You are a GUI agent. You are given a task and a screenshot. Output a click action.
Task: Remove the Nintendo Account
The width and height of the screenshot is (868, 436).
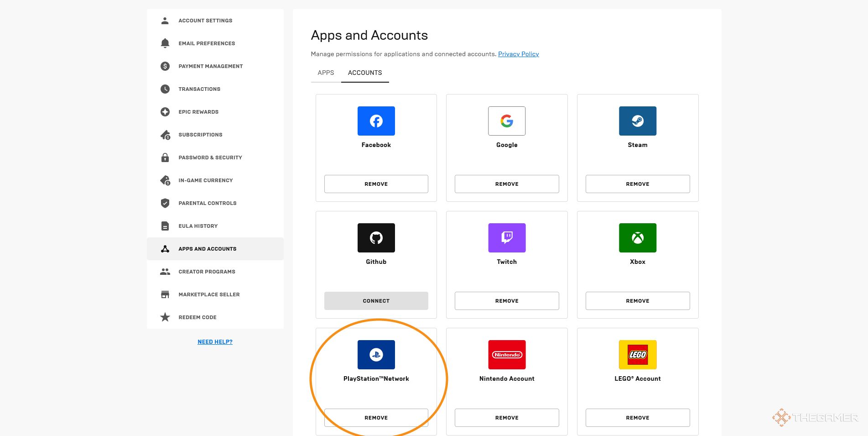[x=507, y=418]
